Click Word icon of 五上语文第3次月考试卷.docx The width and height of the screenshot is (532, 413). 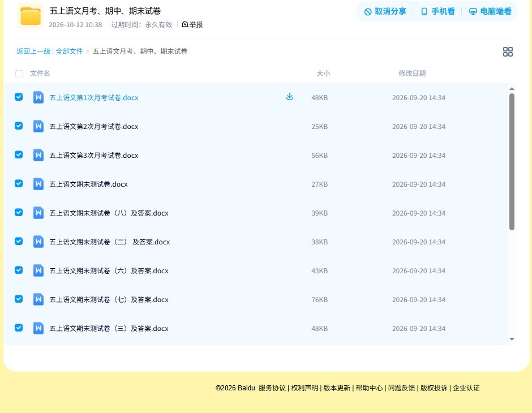tap(38, 155)
